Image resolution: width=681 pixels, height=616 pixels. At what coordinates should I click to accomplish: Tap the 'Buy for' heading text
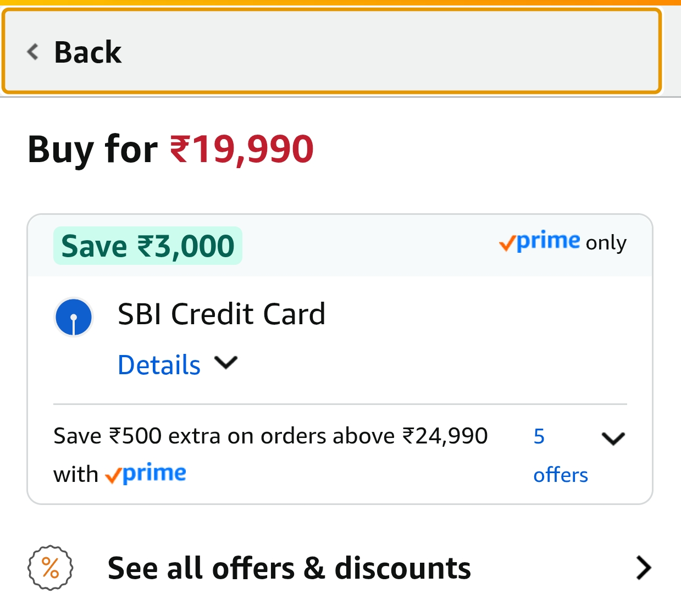click(x=92, y=149)
